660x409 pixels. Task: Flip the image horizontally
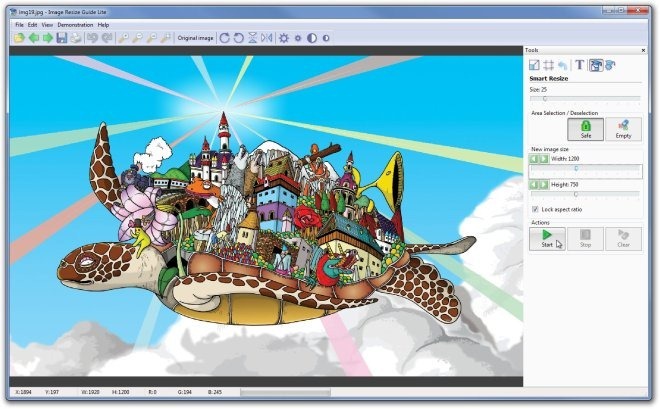[x=266, y=38]
